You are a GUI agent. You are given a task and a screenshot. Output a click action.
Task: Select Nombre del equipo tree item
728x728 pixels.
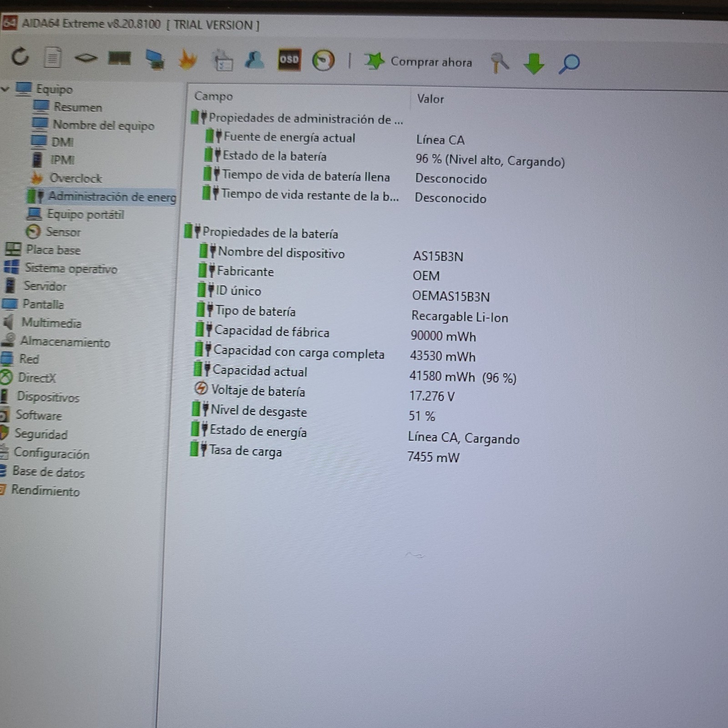point(104,125)
